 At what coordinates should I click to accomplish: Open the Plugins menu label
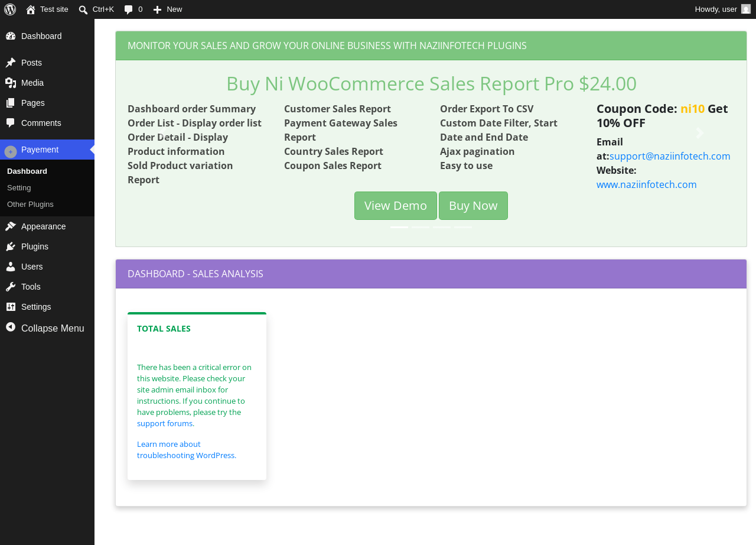[35, 246]
